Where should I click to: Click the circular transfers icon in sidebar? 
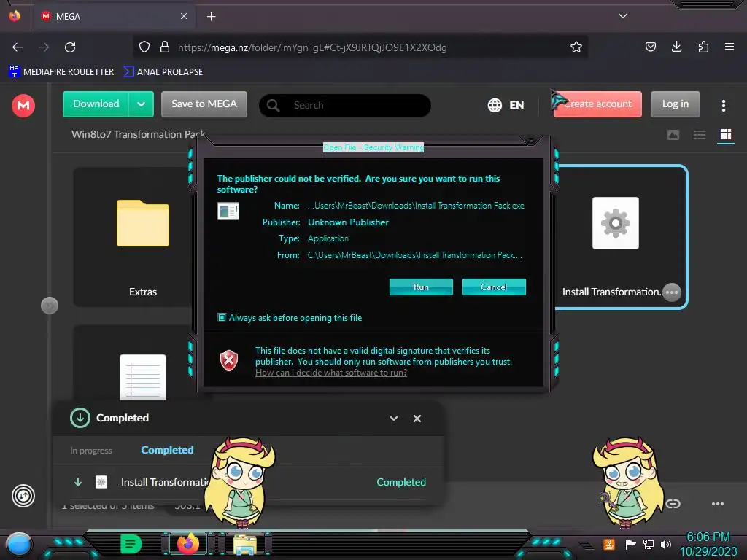pos(23,496)
